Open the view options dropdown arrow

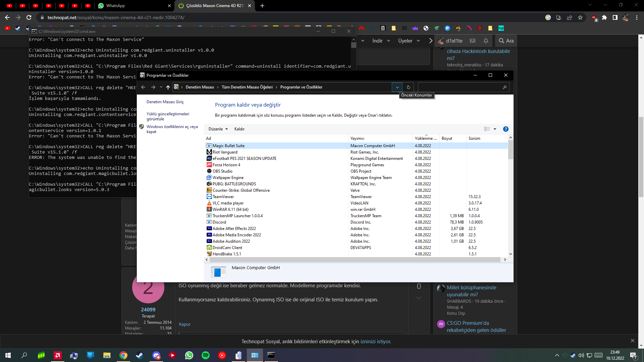pos(495,129)
